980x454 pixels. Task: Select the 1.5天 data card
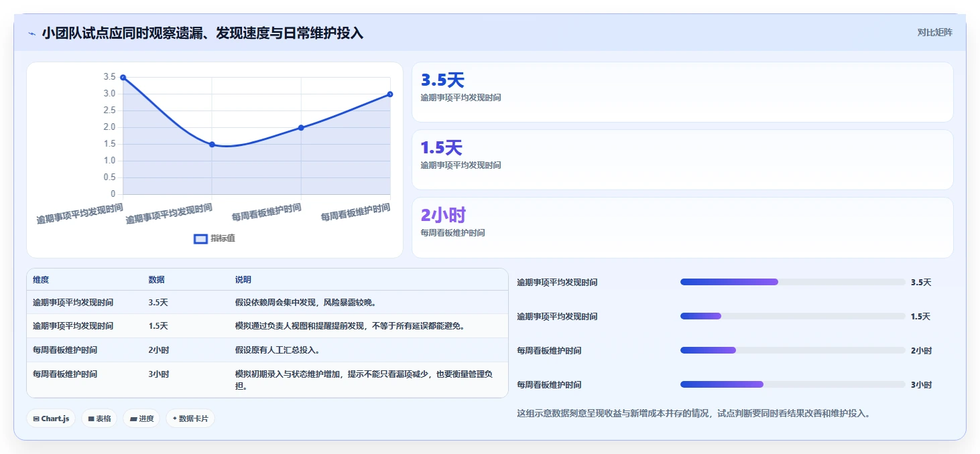pyautogui.click(x=682, y=159)
